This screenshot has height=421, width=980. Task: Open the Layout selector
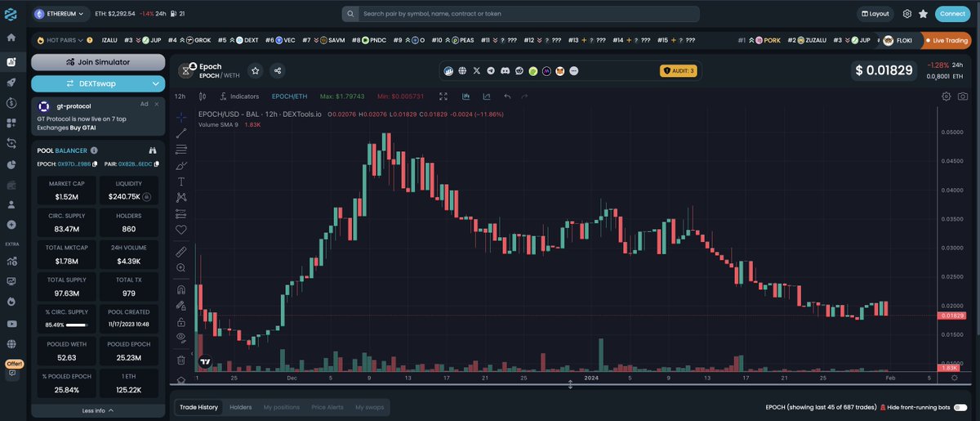click(875, 14)
